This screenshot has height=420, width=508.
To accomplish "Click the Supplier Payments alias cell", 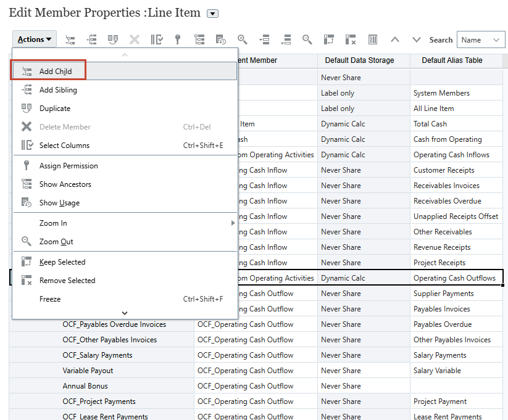I will [x=456, y=294].
